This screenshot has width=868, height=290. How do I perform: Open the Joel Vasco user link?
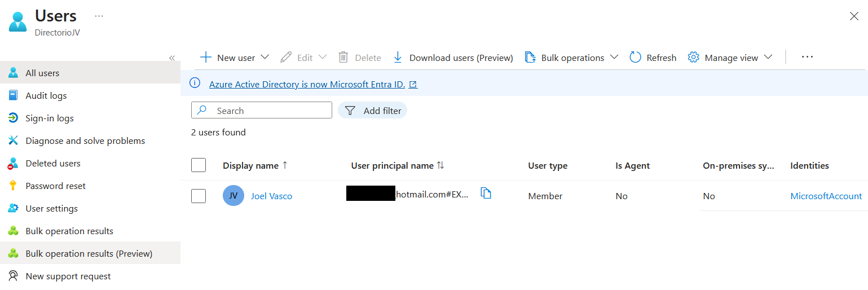tap(271, 196)
